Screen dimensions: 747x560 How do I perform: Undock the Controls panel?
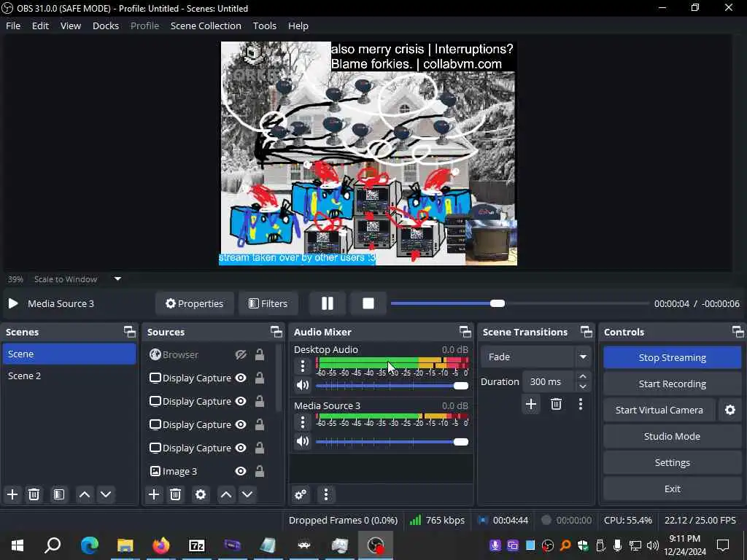point(738,332)
